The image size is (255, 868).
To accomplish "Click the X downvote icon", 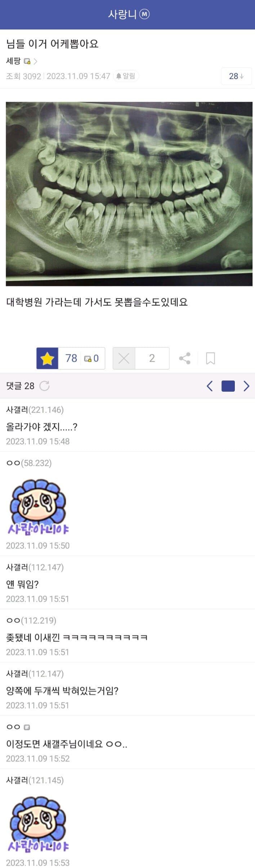I will click(x=124, y=358).
